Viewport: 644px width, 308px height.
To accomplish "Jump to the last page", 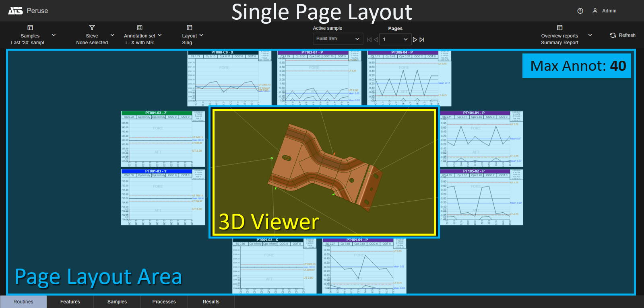I will pyautogui.click(x=422, y=39).
